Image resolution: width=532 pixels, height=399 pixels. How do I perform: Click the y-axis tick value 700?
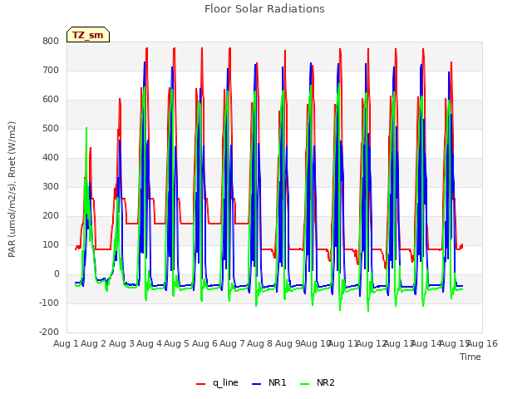click(51, 70)
